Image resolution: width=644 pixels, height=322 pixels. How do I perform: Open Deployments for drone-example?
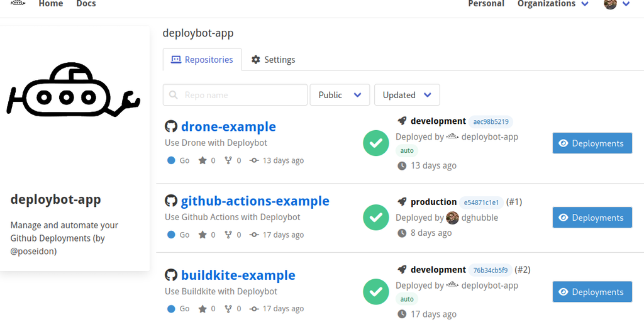coord(592,143)
